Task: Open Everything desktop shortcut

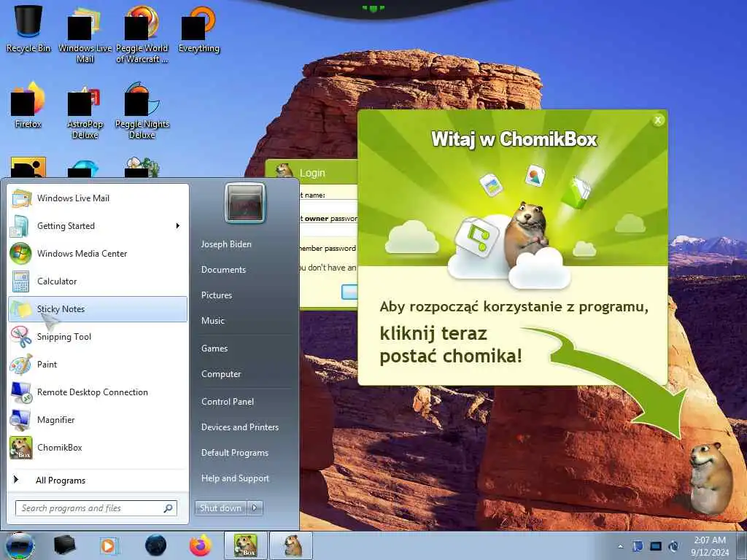Action: point(199,28)
